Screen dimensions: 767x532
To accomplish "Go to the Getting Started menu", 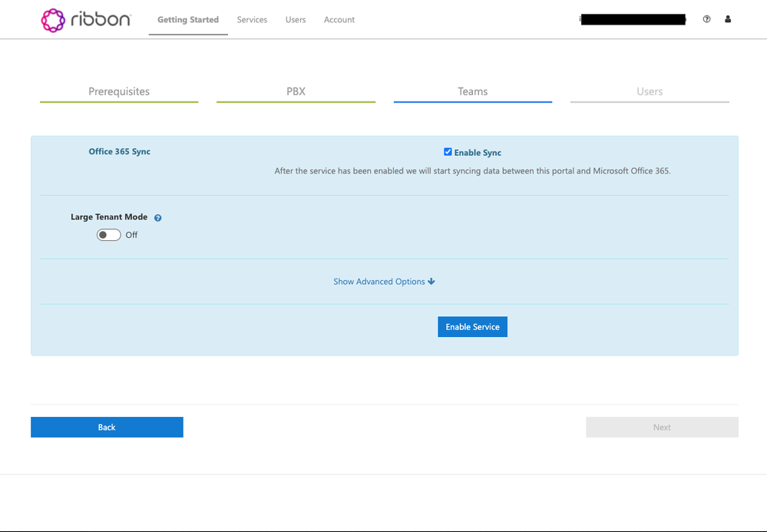I will (x=188, y=19).
